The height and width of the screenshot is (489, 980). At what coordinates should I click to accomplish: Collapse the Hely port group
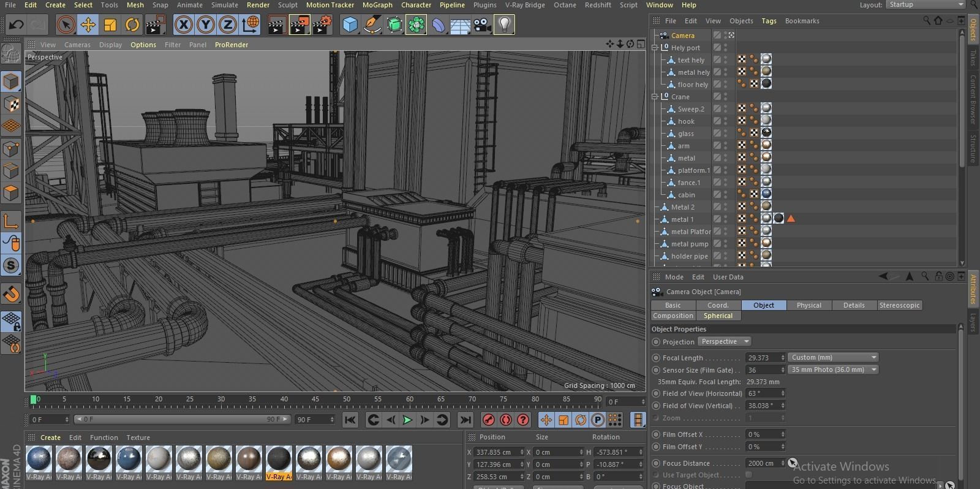[655, 48]
